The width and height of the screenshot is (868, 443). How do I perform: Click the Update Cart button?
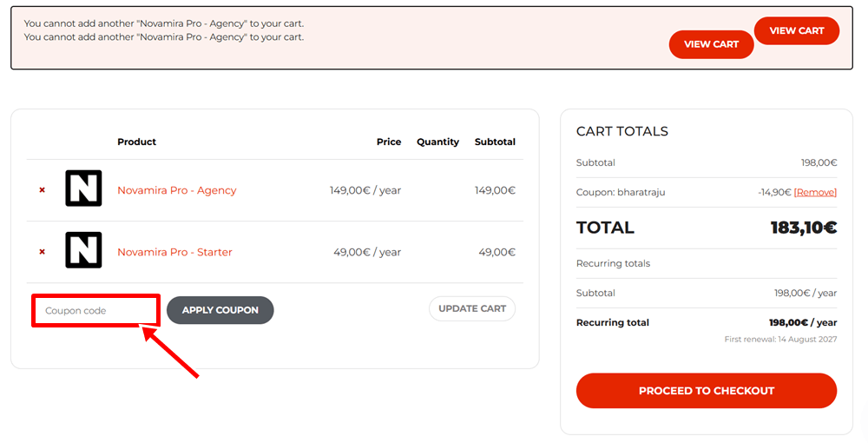pos(472,308)
